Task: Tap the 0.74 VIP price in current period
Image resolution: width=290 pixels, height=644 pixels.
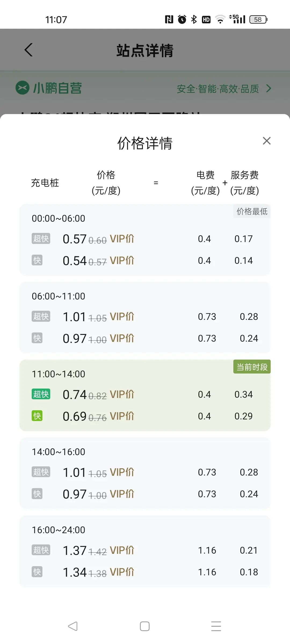Action: (x=75, y=394)
